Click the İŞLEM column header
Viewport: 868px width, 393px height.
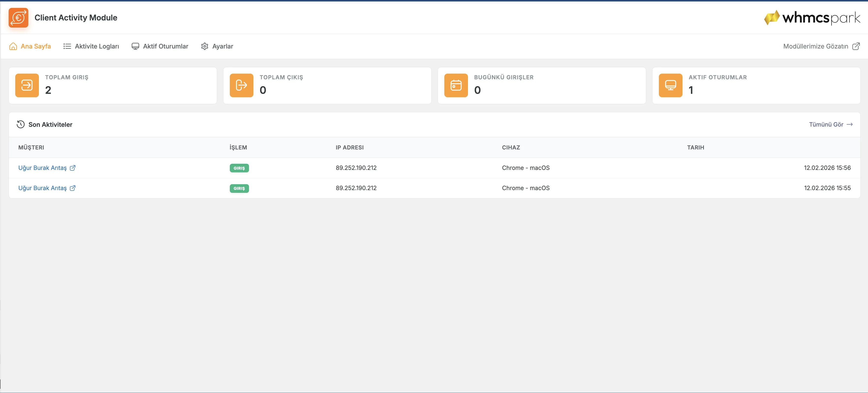coord(238,147)
